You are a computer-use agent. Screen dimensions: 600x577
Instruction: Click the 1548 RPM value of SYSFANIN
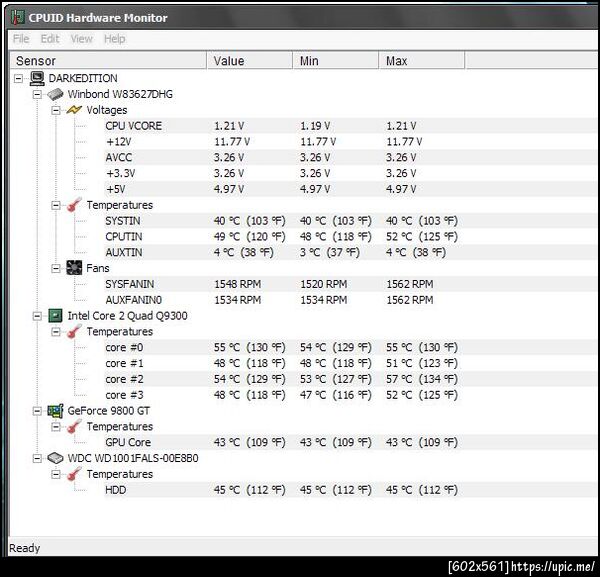tap(237, 284)
